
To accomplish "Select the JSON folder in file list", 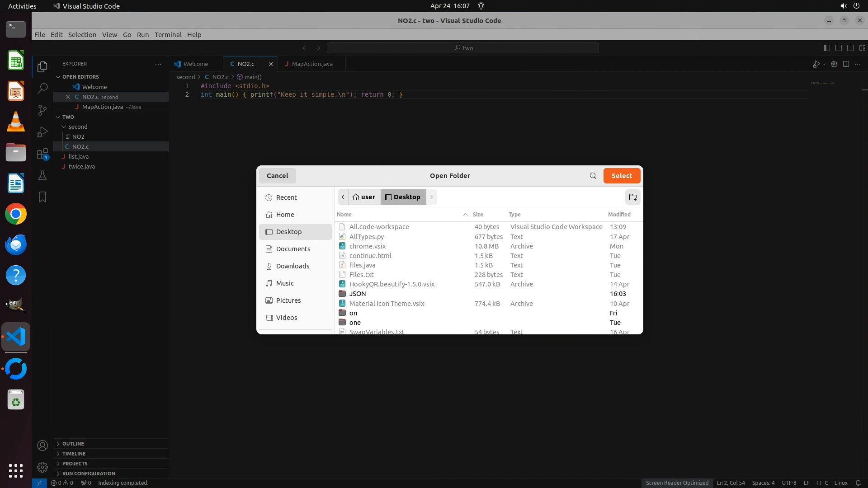I will pos(357,294).
